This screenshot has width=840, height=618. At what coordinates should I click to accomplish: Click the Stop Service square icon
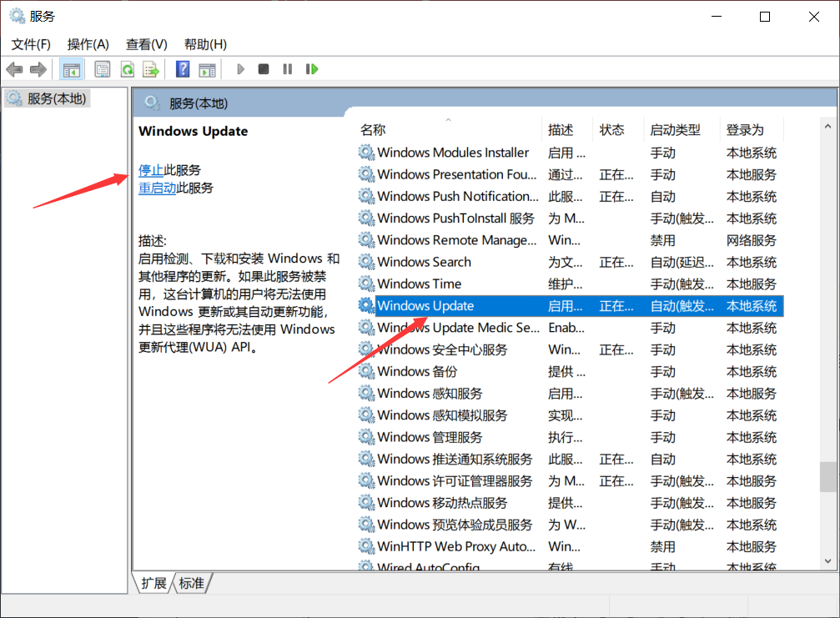tap(264, 69)
